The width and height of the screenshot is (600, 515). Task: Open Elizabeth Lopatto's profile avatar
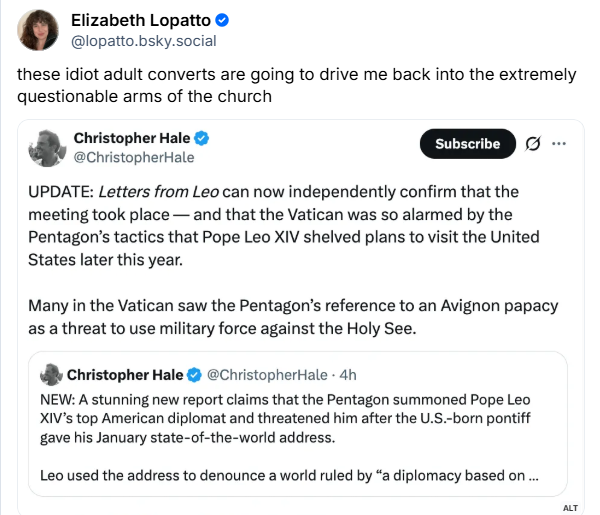pyautogui.click(x=38, y=30)
